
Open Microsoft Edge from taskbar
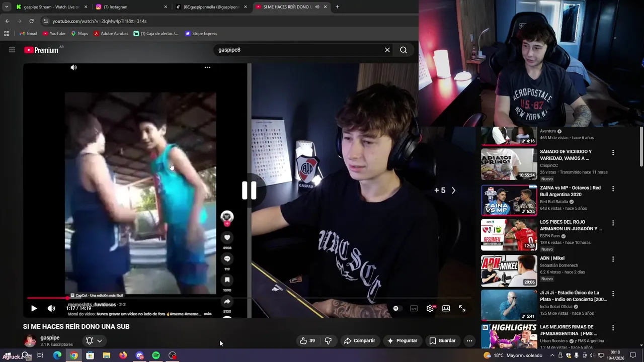click(x=57, y=355)
